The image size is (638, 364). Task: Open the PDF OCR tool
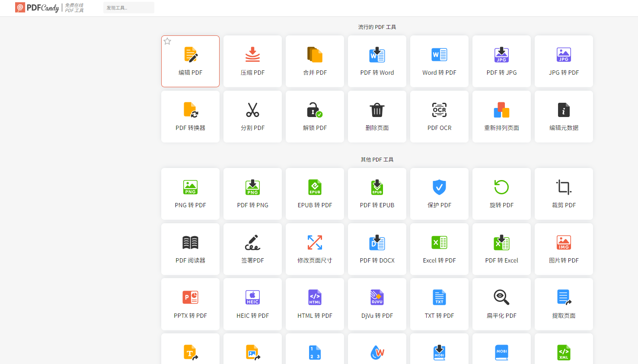point(439,117)
